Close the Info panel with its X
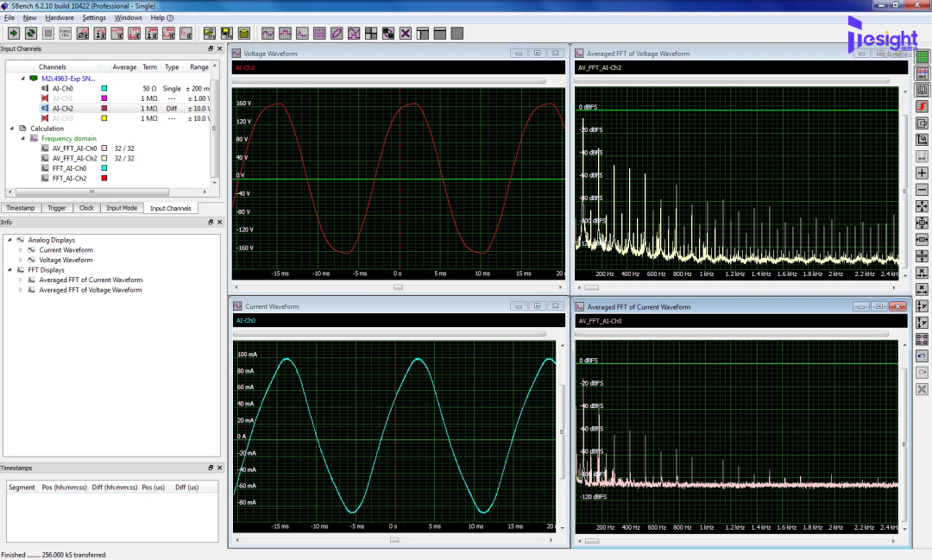 pos(219,223)
